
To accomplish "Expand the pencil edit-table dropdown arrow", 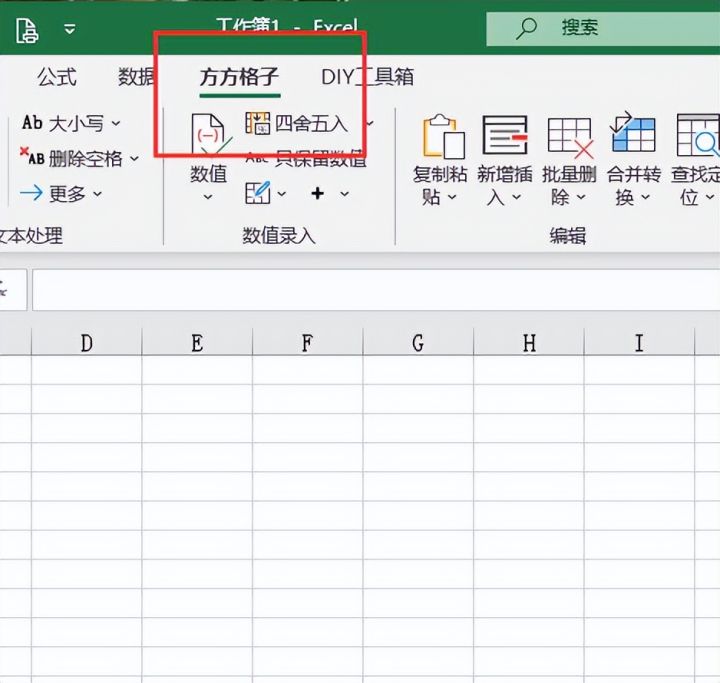I will point(281,194).
